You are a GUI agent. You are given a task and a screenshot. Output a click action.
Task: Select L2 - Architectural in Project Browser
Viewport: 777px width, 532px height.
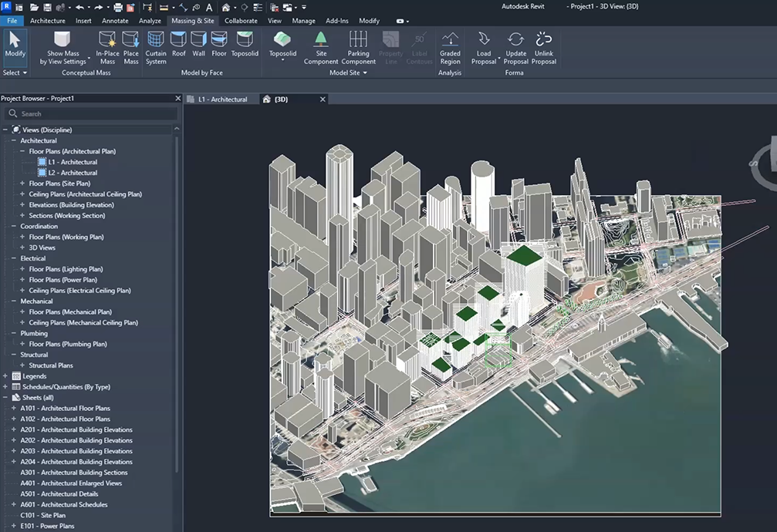click(x=73, y=173)
